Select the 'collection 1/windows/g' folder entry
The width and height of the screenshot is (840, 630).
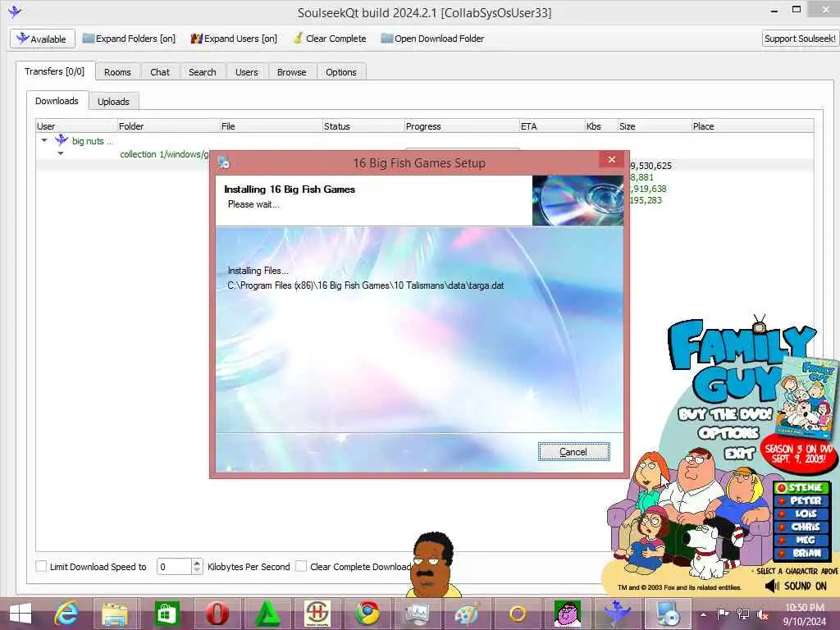click(x=164, y=154)
